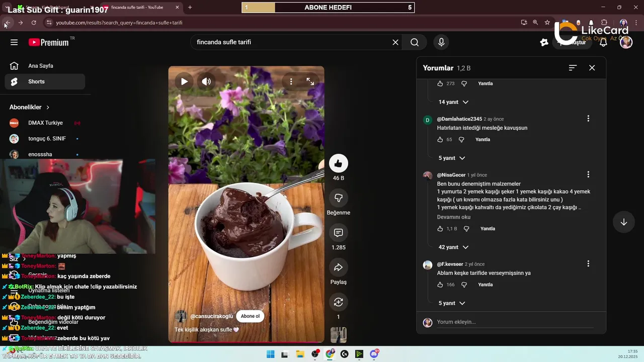Open more options for @F.kevseer's comment
Image resolution: width=644 pixels, height=362 pixels.
point(588,263)
